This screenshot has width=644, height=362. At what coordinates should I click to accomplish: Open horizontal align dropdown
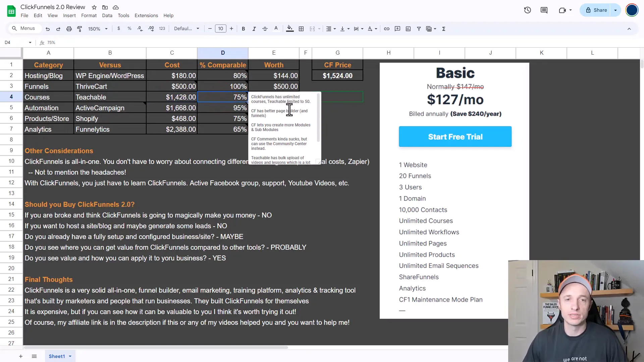coord(331,29)
